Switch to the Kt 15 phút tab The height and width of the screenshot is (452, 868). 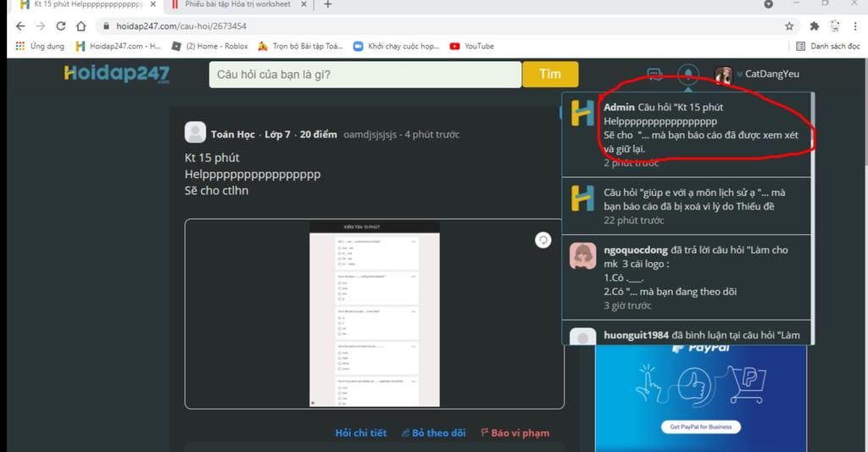pos(83,4)
